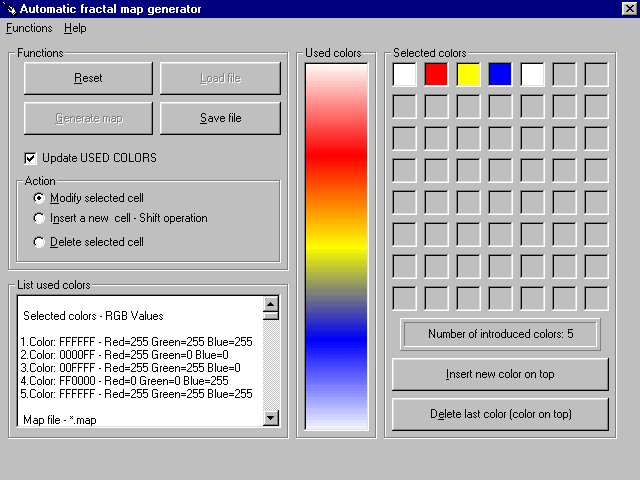This screenshot has height=480, width=640.
Task: Click the application icon in title bar
Action: (x=9, y=8)
